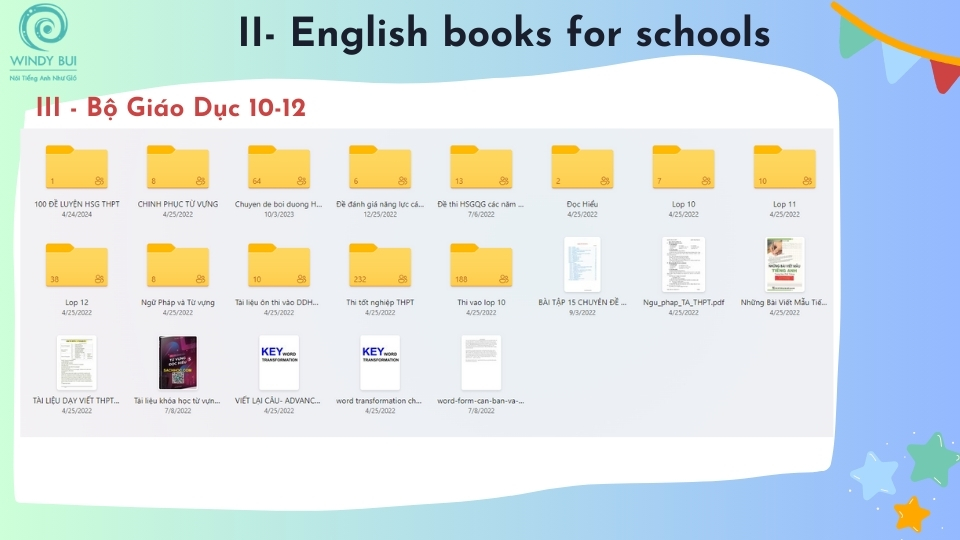Open the Tài liệu khóa học từ vựng file

point(178,362)
